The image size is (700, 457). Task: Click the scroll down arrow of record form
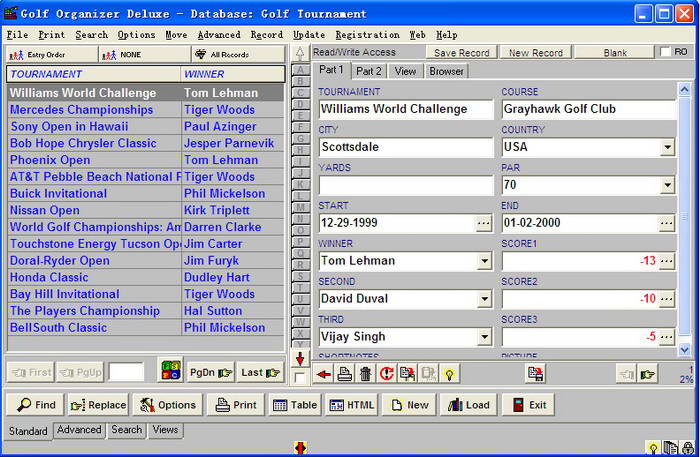pos(684,350)
